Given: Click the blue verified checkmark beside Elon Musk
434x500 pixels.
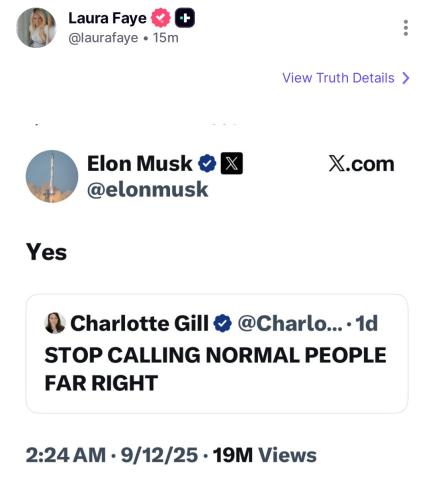Looking at the screenshot, I should pyautogui.click(x=207, y=163).
